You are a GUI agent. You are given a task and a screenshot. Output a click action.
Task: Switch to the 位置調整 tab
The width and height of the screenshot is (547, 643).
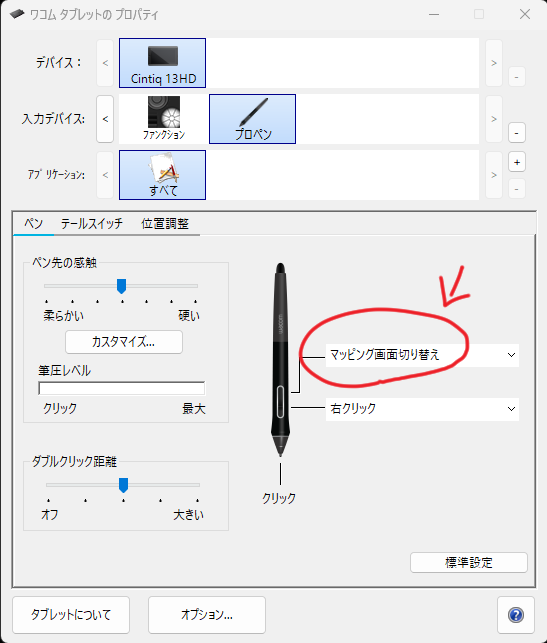pyautogui.click(x=165, y=224)
